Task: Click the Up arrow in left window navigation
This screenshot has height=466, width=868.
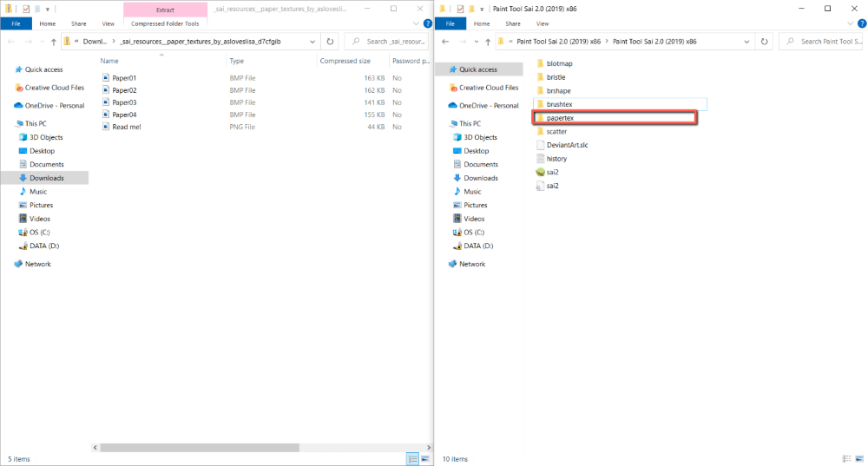Action: (54, 42)
